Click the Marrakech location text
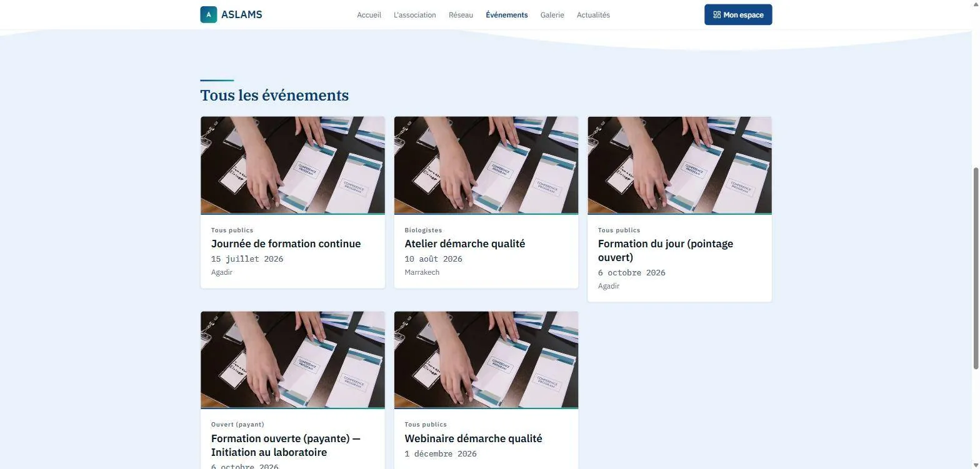 tap(422, 272)
